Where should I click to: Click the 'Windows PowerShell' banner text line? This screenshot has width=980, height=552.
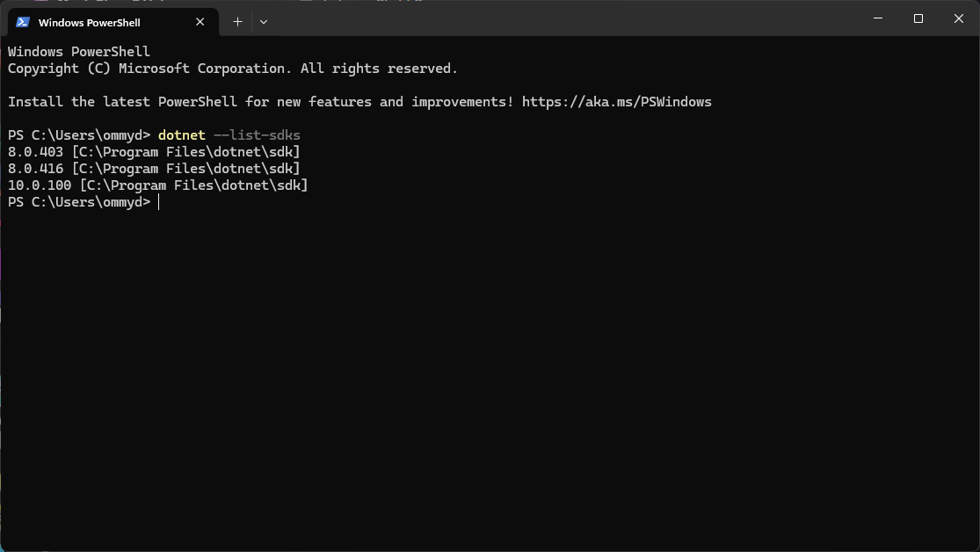pos(79,52)
